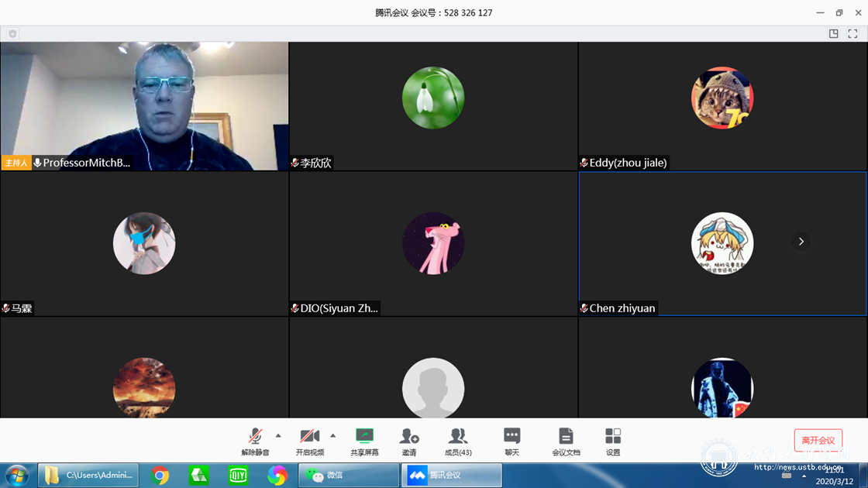The height and width of the screenshot is (488, 868).
Task: Open the colorful pinwheel app in taskbar
Action: [277, 476]
